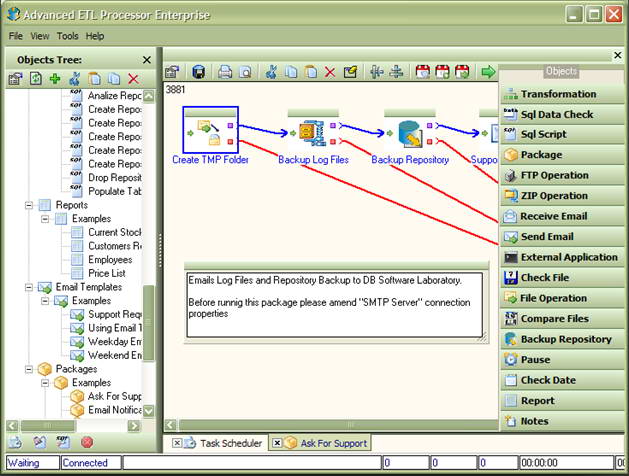The height and width of the screenshot is (476, 629).
Task: Select the Backup Log Files zip node
Action: coord(313,133)
